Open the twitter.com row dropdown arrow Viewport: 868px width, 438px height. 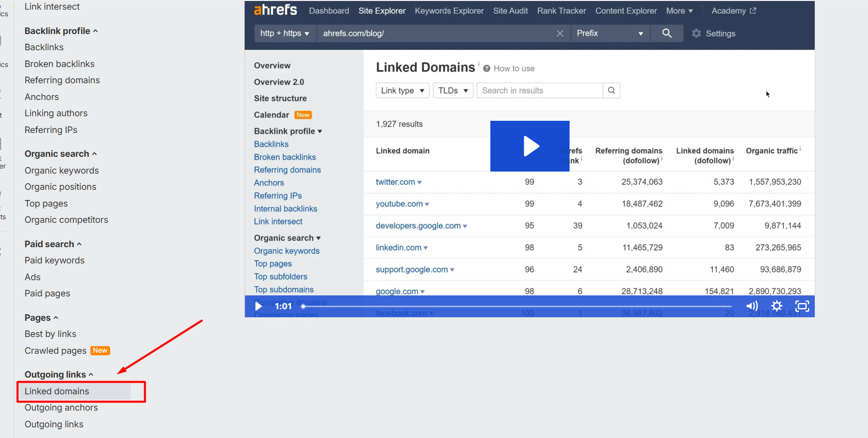419,183
